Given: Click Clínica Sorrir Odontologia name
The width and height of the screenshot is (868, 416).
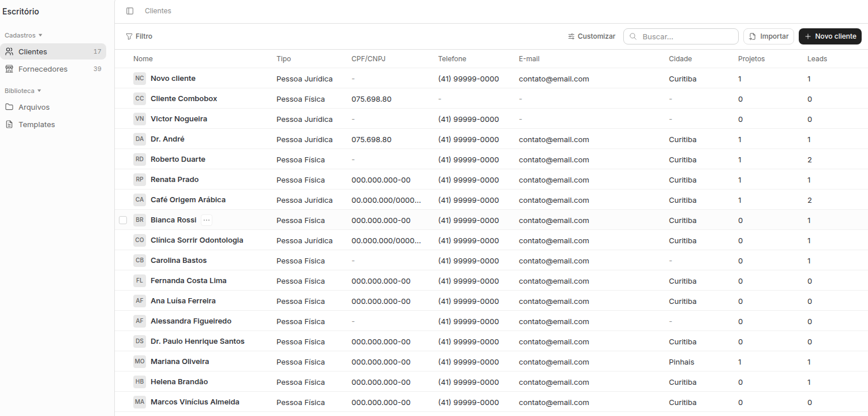Looking at the screenshot, I should (197, 240).
